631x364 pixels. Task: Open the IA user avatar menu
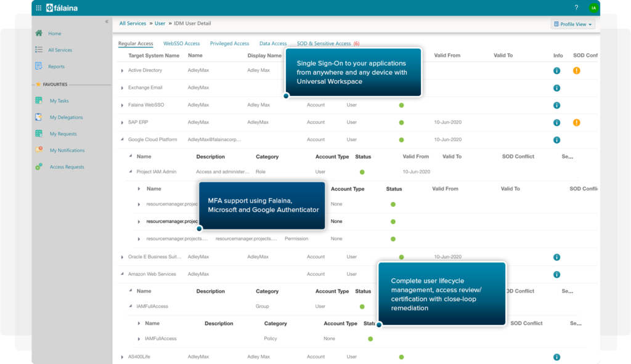pyautogui.click(x=593, y=7)
